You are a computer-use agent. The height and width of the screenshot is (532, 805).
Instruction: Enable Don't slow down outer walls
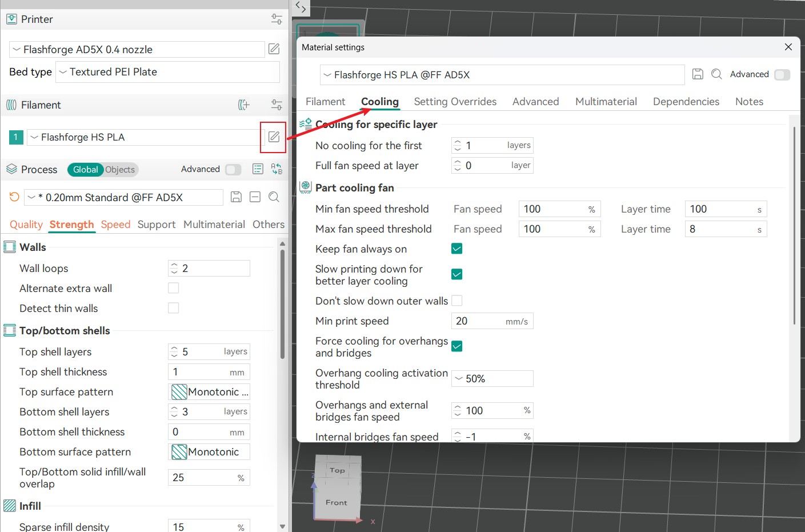[x=456, y=301]
